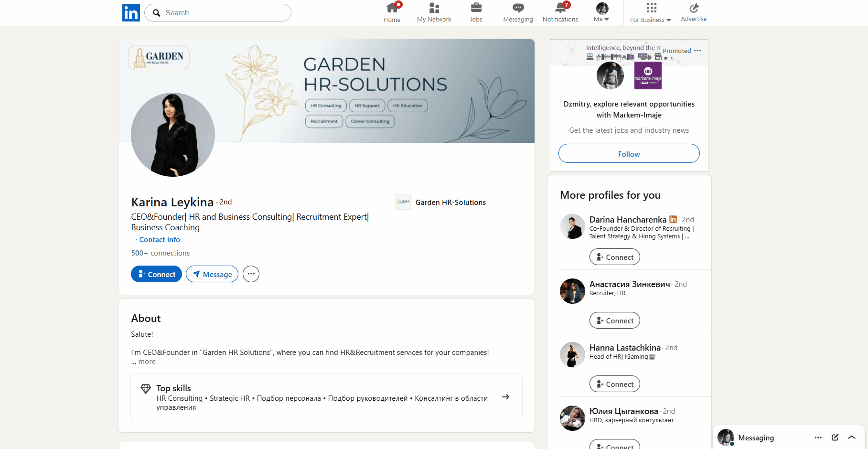Image resolution: width=868 pixels, height=449 pixels.
Task: Open More actions ellipsis on profile
Action: [x=251, y=274]
